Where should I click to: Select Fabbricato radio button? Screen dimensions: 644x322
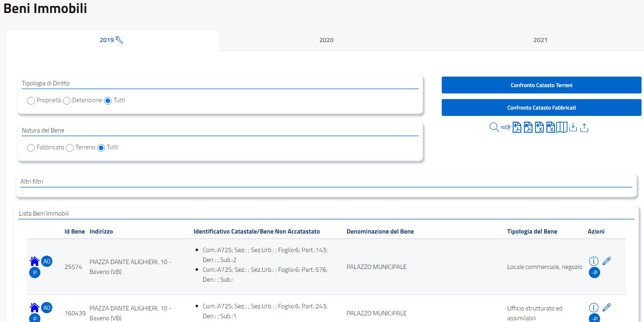(x=31, y=148)
